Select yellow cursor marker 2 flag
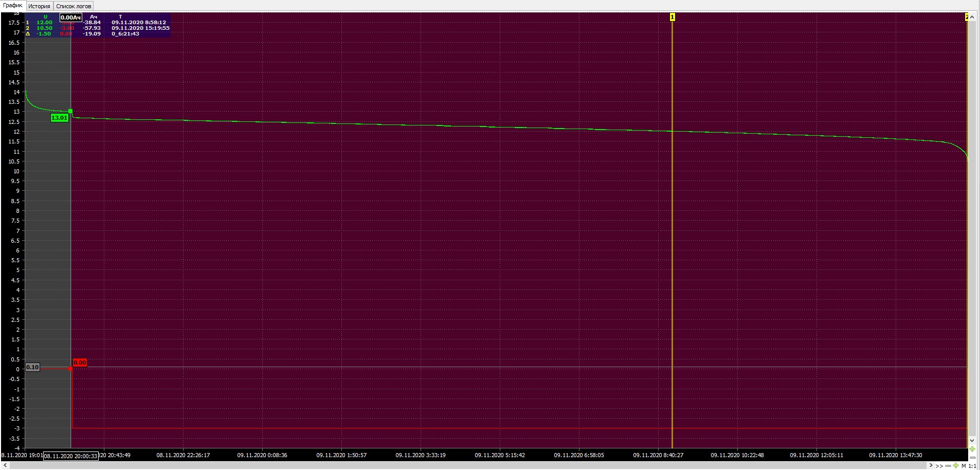The height and width of the screenshot is (470, 980). 967,17
